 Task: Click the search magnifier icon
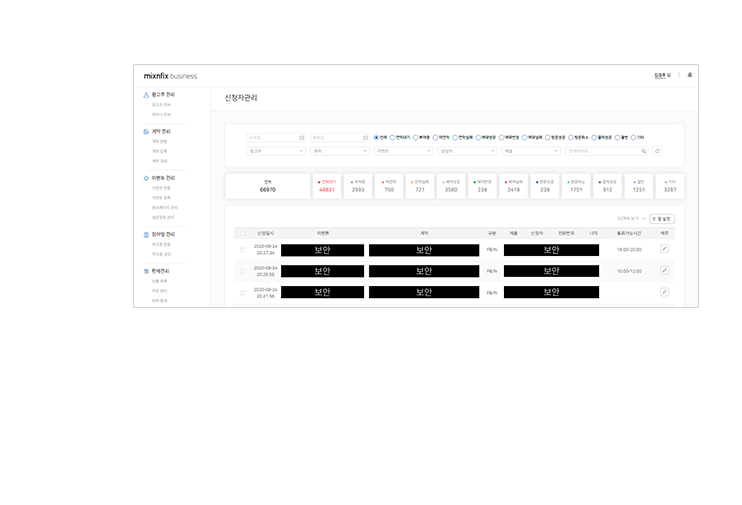(x=644, y=151)
